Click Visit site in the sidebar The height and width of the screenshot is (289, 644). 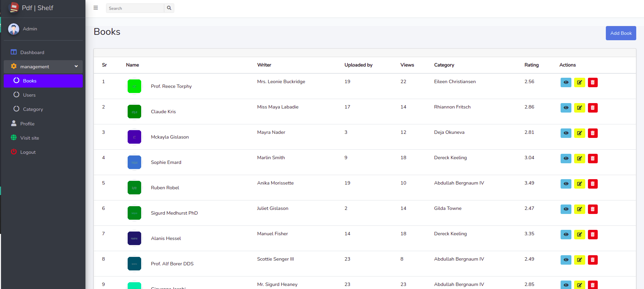43,138
